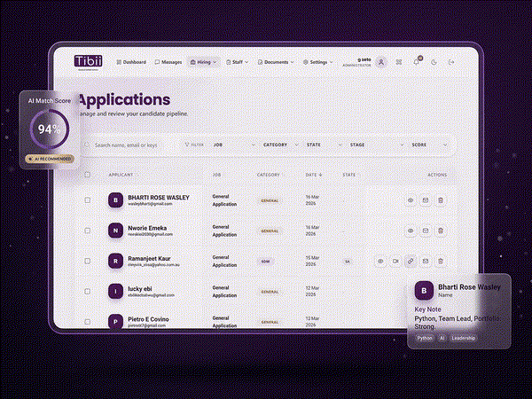Toggle dark mode moon icon

(434, 62)
